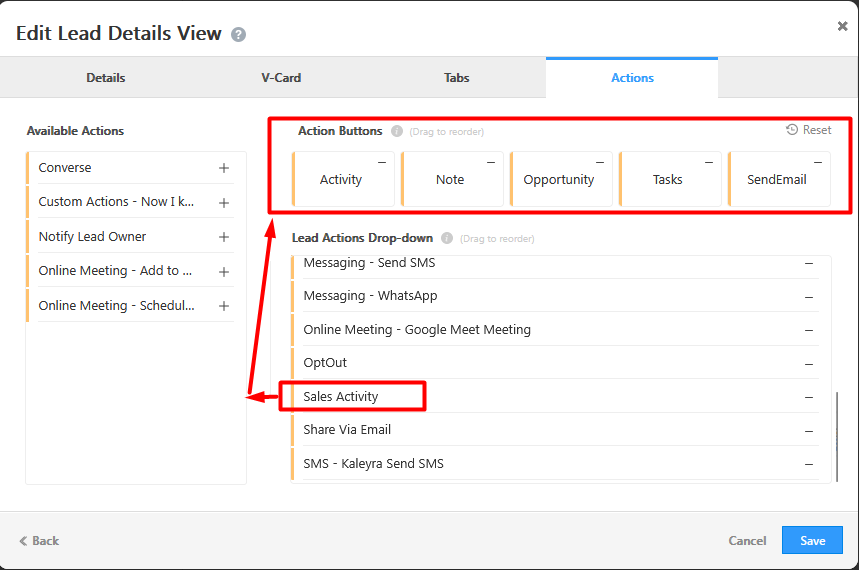859x570 pixels.
Task: Click info icon next to Action Buttons
Action: point(397,131)
